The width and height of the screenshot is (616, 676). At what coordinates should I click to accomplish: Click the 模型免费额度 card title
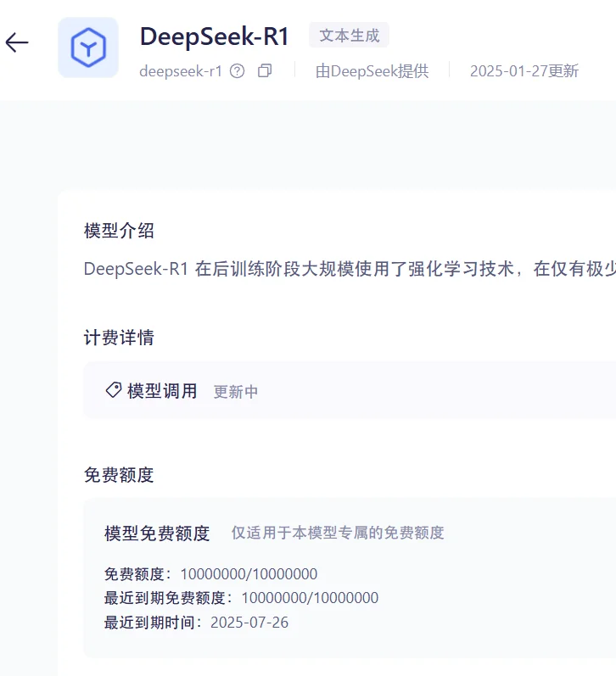(157, 534)
